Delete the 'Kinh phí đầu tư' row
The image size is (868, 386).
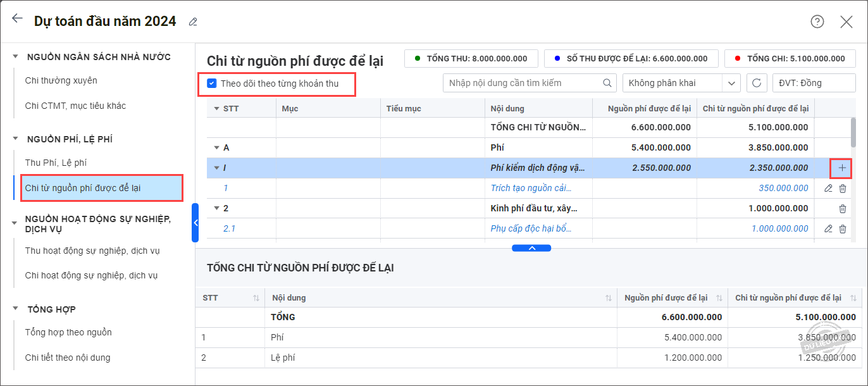[842, 209]
